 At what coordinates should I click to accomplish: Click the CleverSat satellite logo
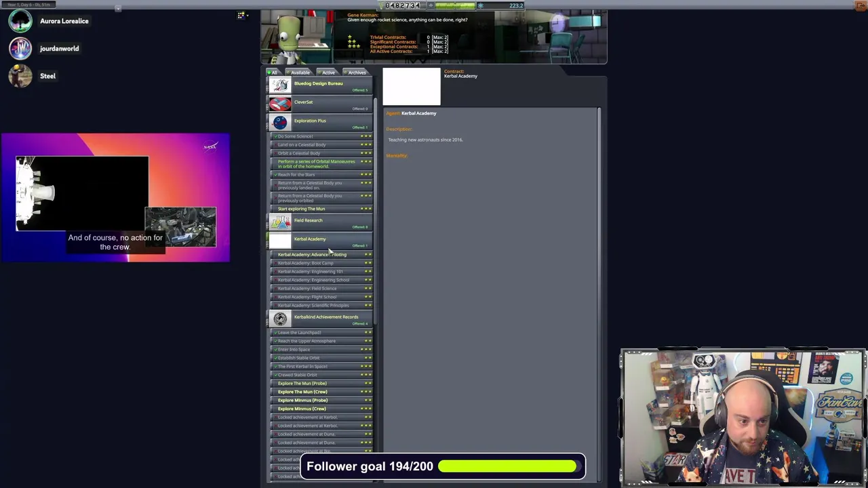coord(280,104)
